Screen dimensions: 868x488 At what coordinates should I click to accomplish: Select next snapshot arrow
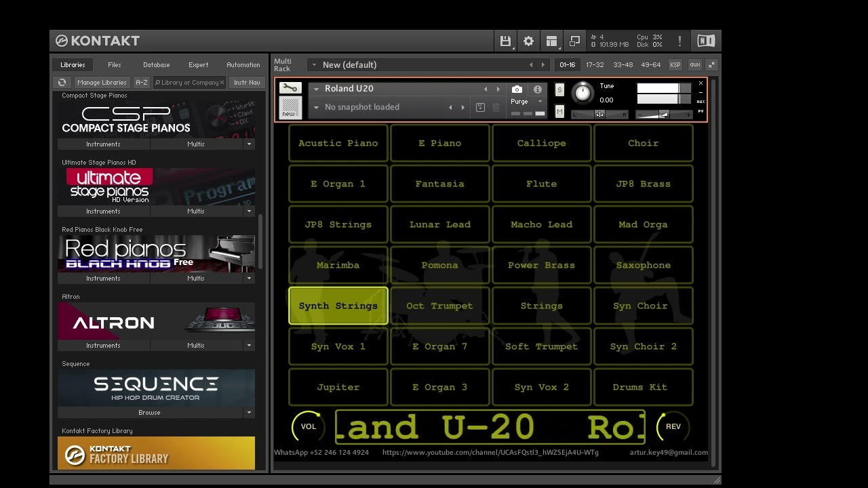pyautogui.click(x=463, y=107)
